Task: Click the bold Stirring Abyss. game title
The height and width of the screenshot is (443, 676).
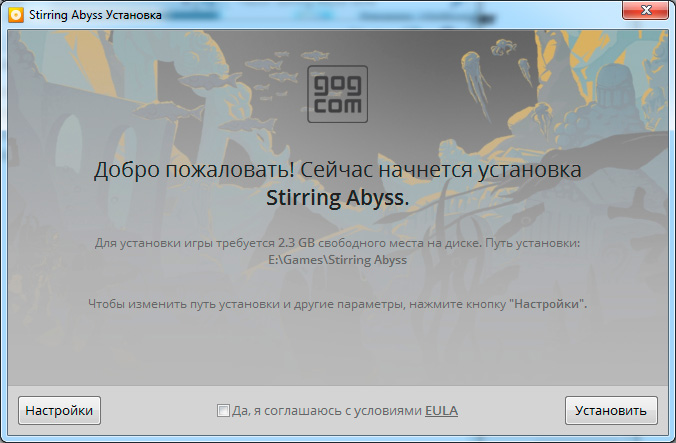Action: pos(337,198)
